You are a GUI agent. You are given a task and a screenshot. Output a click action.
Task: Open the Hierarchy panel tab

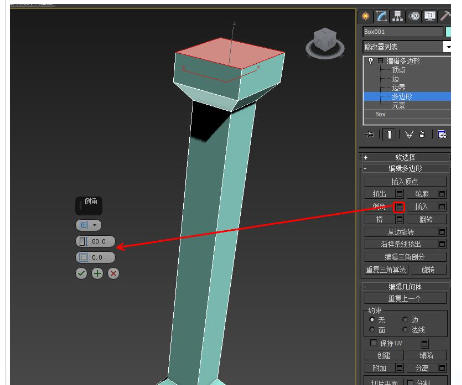tap(397, 16)
